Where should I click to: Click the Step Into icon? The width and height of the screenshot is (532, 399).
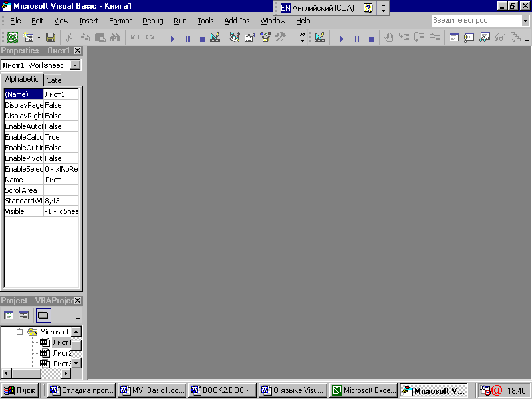[404, 37]
